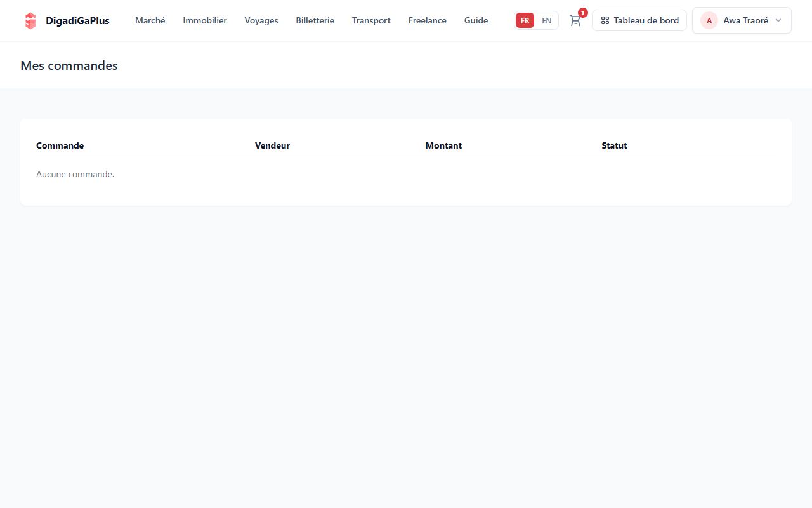Open the Billetterie section
This screenshot has width=812, height=508.
coord(315,20)
